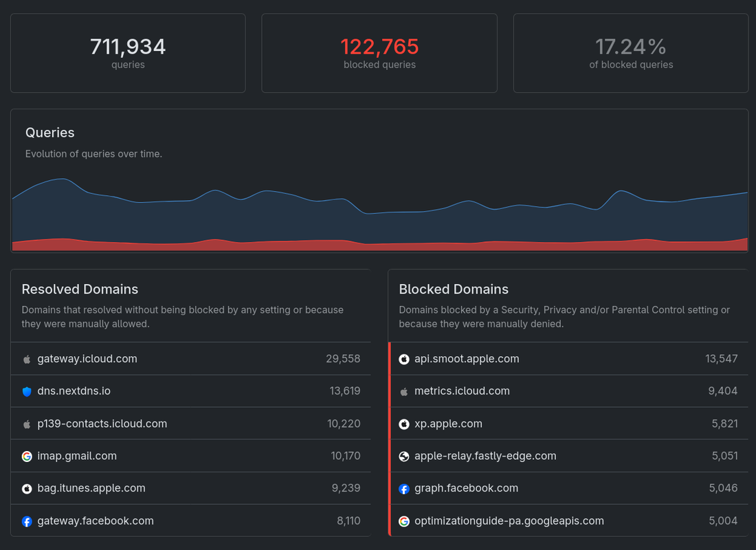
Task: Click the 8,110 count for gateway.facebook.com
Action: pos(348,521)
